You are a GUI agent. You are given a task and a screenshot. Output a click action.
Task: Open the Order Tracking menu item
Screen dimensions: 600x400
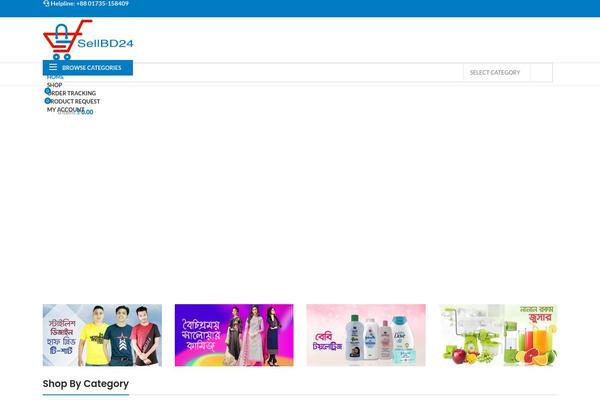click(73, 93)
